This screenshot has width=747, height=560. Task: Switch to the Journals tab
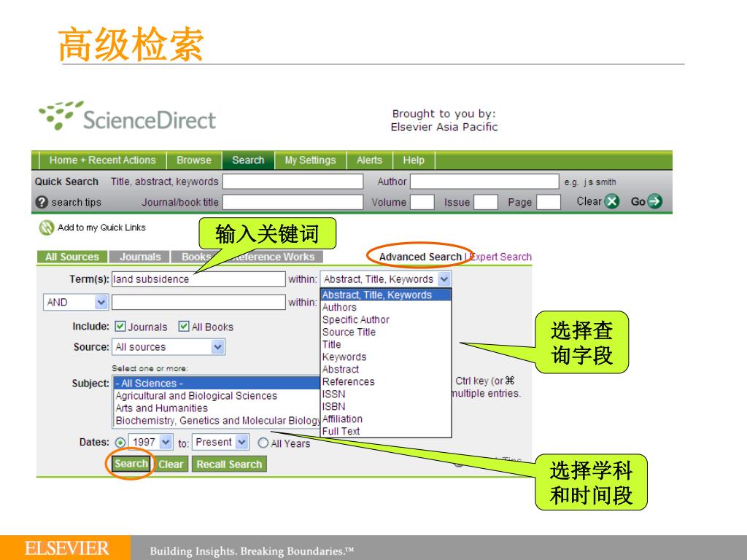pyautogui.click(x=140, y=257)
